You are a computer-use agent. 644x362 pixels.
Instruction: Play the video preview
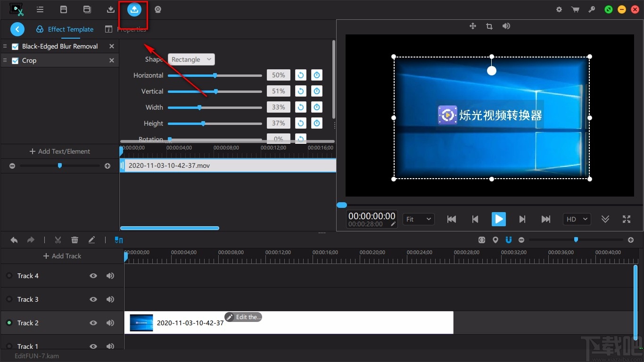pyautogui.click(x=498, y=219)
